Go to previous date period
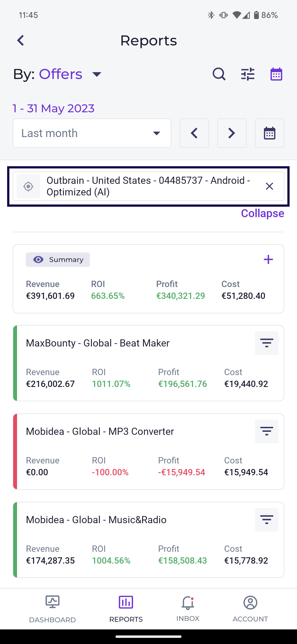297x644 pixels. point(194,133)
